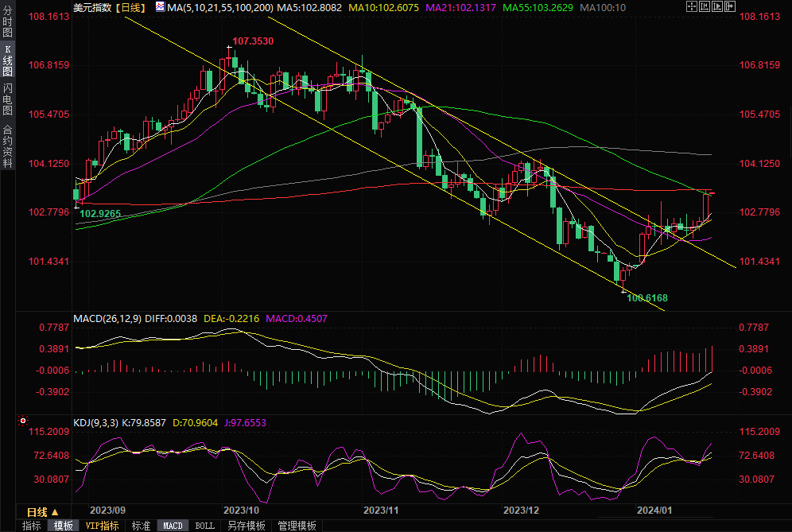Select the 模板 bottom tab

[x=64, y=526]
